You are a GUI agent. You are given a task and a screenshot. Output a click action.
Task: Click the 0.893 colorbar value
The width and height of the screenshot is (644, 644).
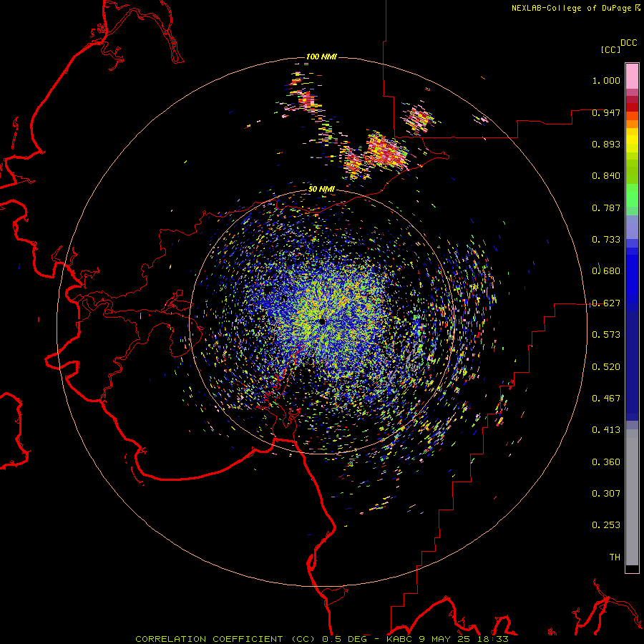(606, 144)
